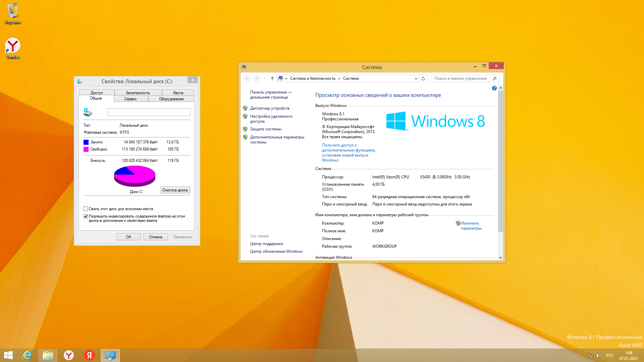This screenshot has width=644, height=362.
Task: Click the 'Очистка диска' button
Action: coord(175,190)
